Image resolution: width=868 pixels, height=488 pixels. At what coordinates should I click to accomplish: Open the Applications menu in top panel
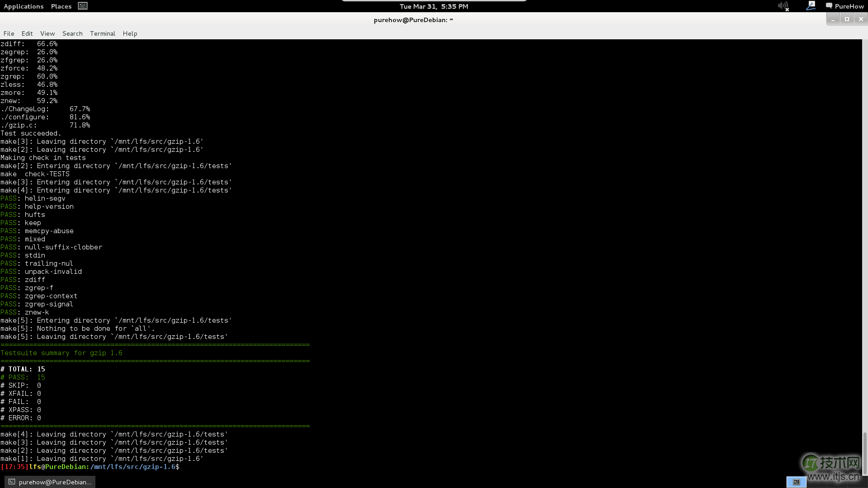point(24,6)
